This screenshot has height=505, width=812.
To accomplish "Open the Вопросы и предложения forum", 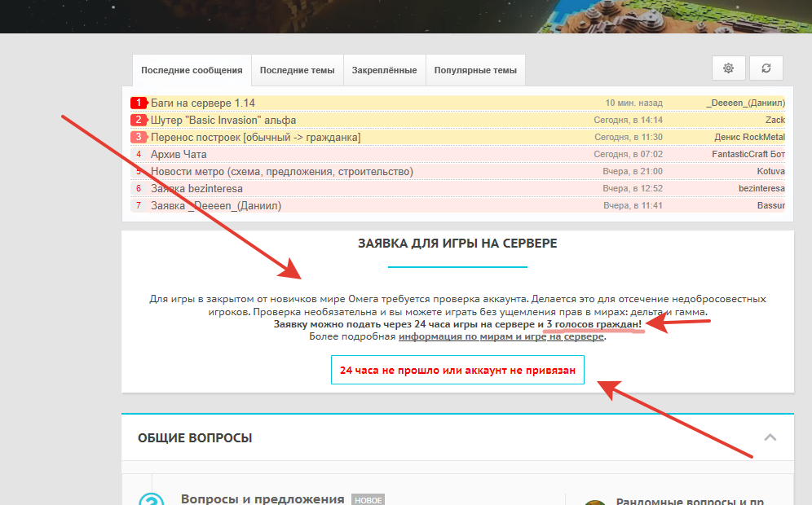I will click(263, 498).
